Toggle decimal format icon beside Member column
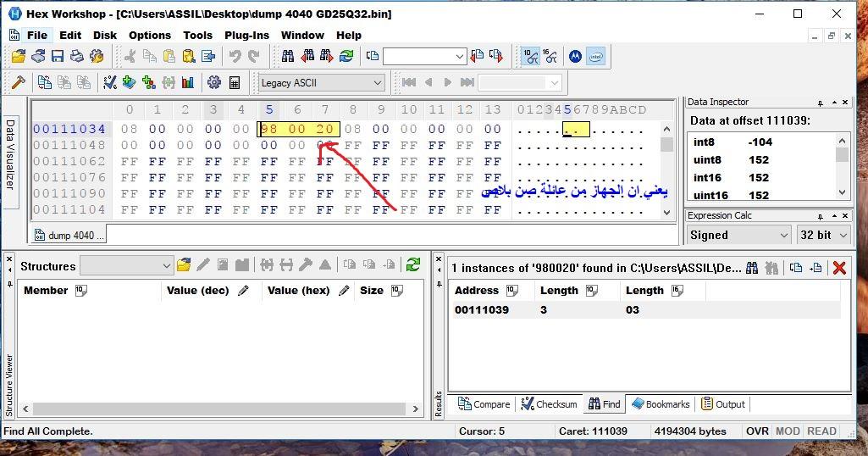 pos(81,291)
